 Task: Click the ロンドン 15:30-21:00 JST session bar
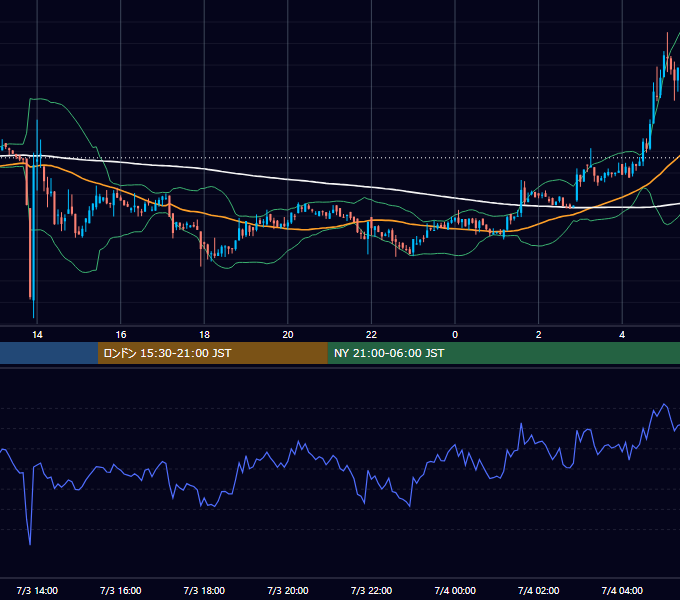(212, 353)
